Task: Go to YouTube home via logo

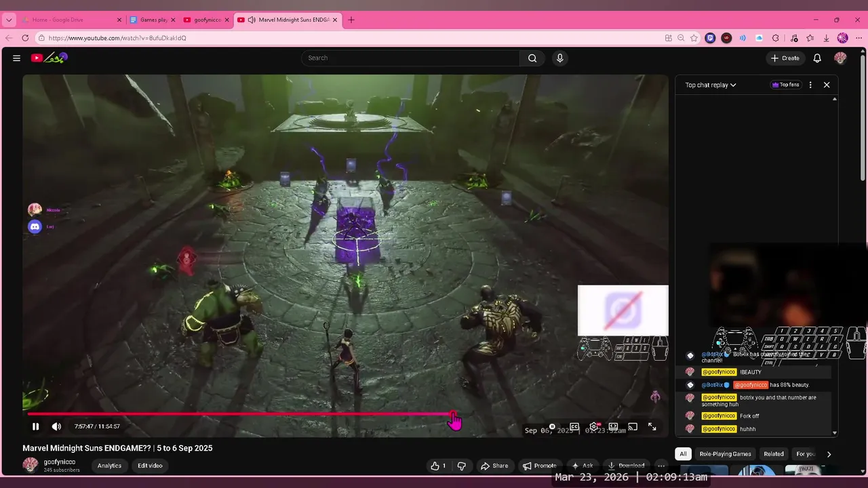Action: (x=49, y=58)
